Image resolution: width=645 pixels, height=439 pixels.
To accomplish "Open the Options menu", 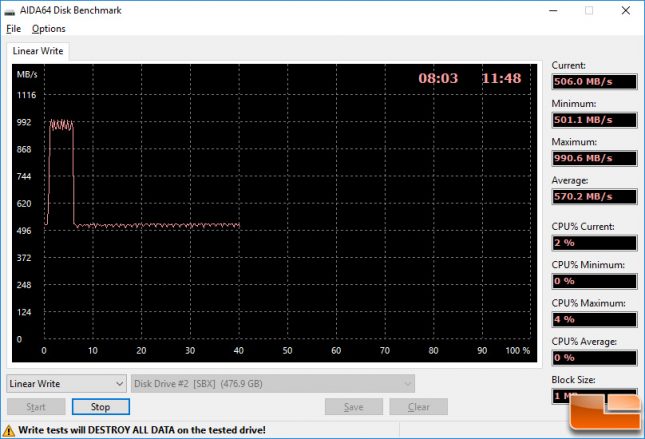I will tap(49, 29).
